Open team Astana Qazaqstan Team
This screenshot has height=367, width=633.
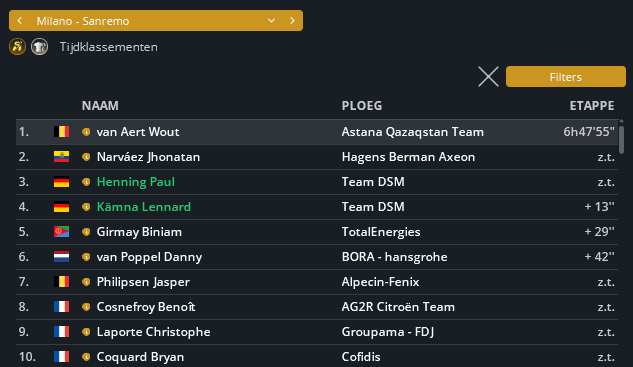click(413, 132)
